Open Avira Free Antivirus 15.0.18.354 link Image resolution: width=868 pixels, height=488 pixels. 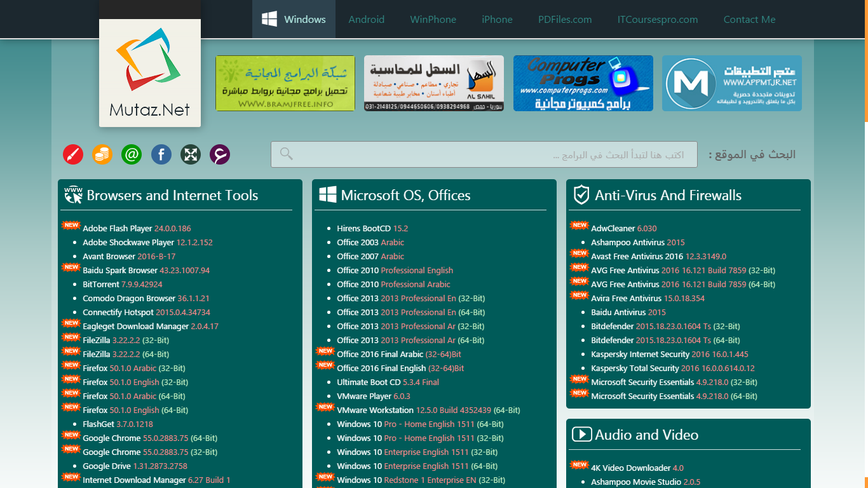point(648,299)
